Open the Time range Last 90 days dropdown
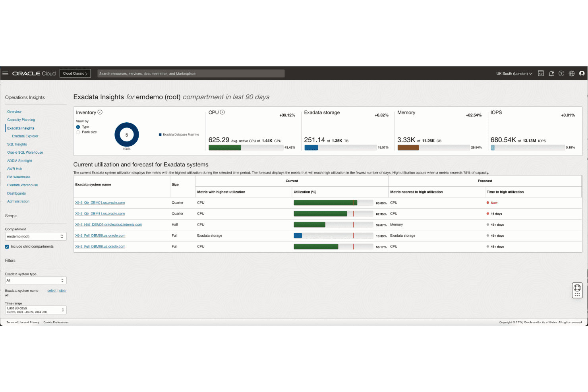Image resolution: width=588 pixels, height=392 pixels. tap(36, 310)
